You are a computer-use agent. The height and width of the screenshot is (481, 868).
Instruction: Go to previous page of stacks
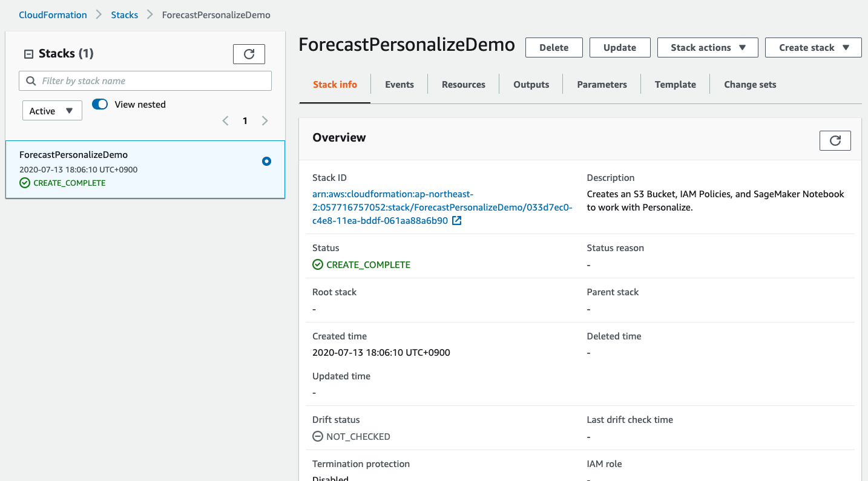225,120
